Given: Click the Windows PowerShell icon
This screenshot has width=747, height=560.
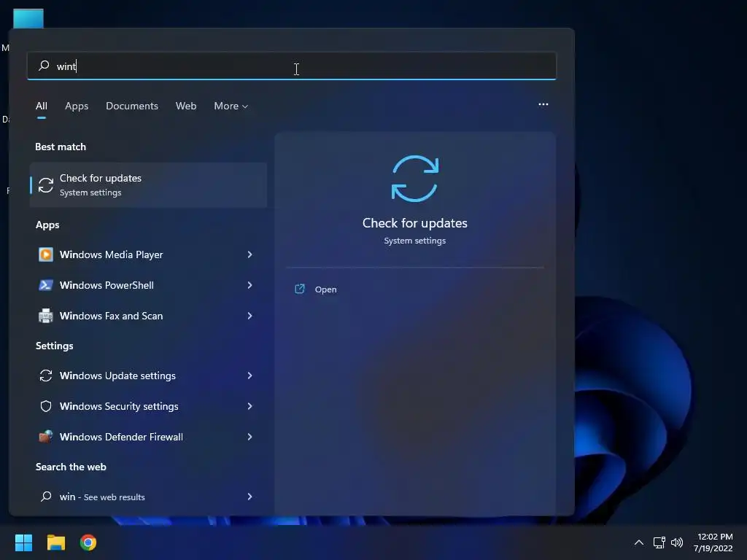Looking at the screenshot, I should 46,285.
